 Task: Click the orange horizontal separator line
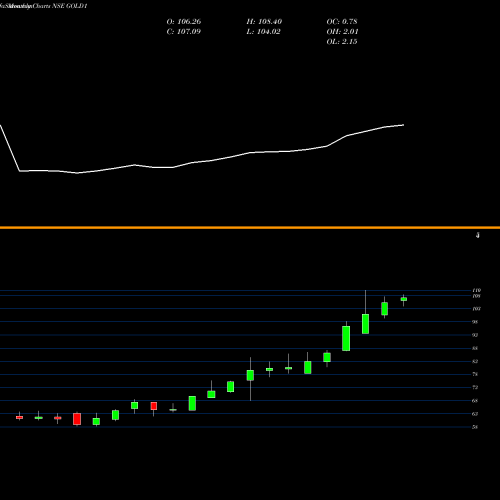tap(250, 228)
